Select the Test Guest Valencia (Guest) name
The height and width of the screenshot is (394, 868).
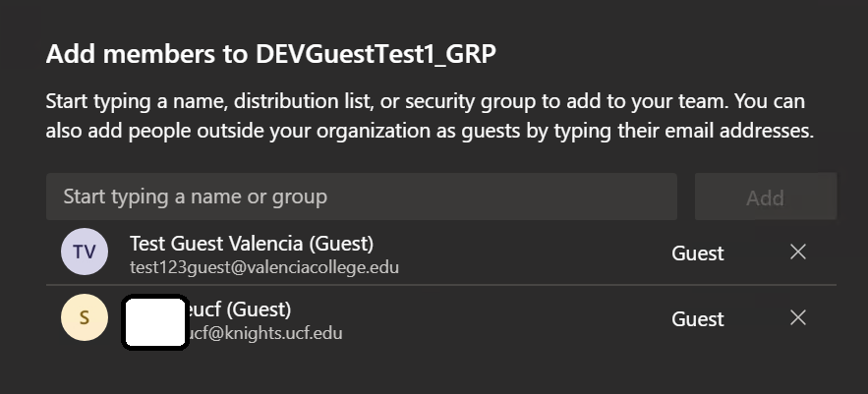pos(252,244)
